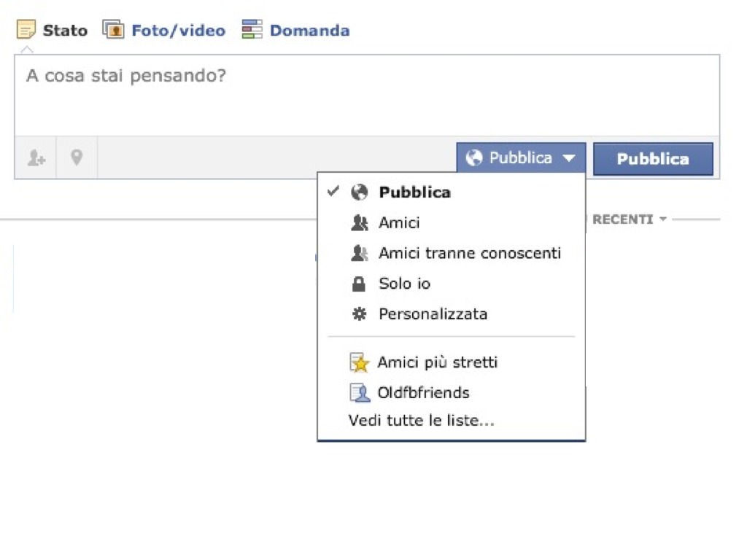The width and height of the screenshot is (747, 560).
Task: Click the blue Pubblica post button
Action: [653, 158]
